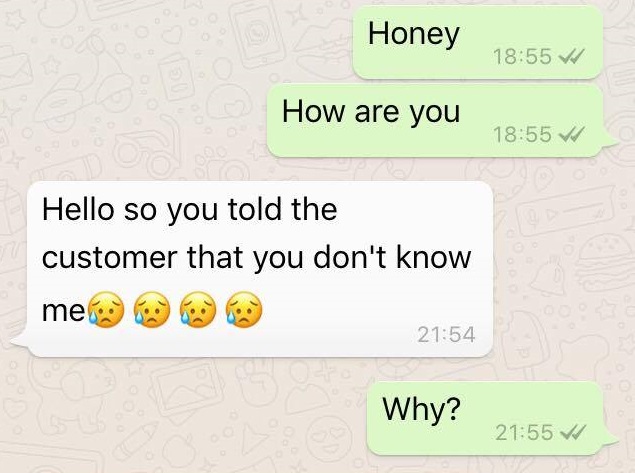Click the first crying emoji after "me"
Viewport: 635px width, 473px height.
(x=106, y=310)
